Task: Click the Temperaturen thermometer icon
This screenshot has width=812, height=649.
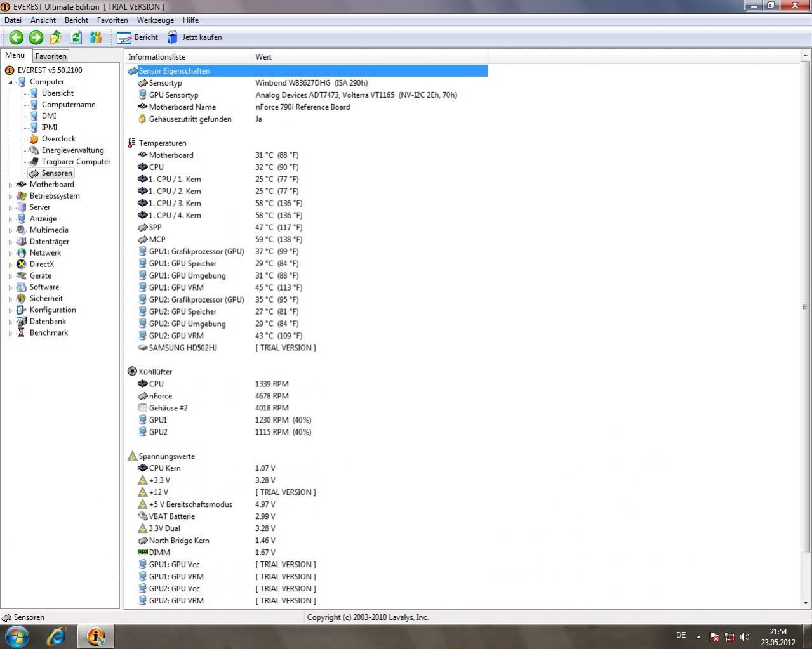Action: point(132,143)
